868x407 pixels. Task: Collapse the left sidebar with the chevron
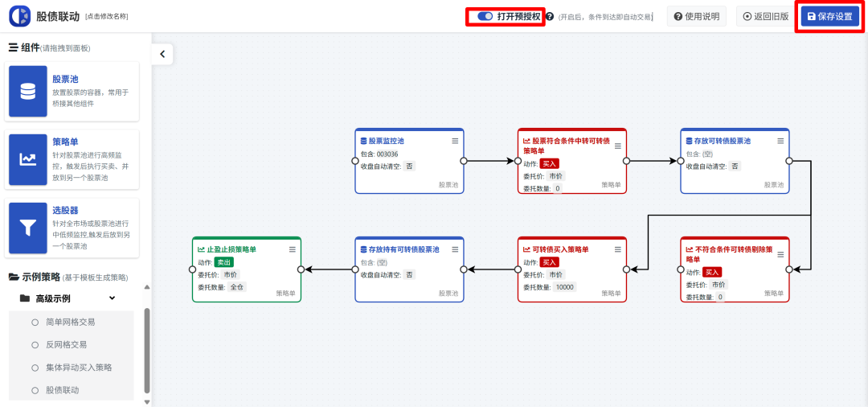point(162,54)
